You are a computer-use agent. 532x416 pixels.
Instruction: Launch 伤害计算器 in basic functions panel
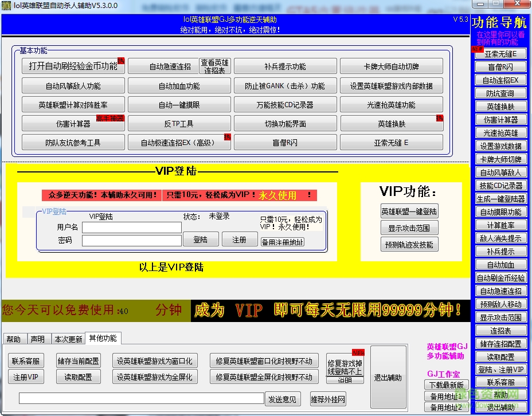pyautogui.click(x=73, y=124)
